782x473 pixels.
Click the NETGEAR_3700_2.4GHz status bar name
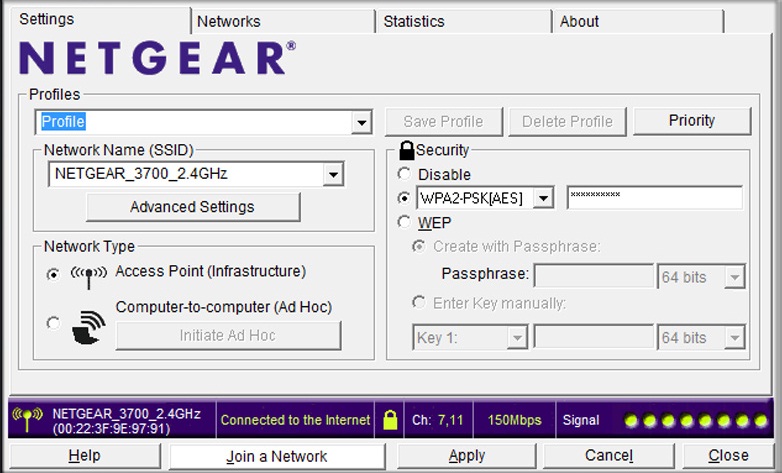point(126,414)
